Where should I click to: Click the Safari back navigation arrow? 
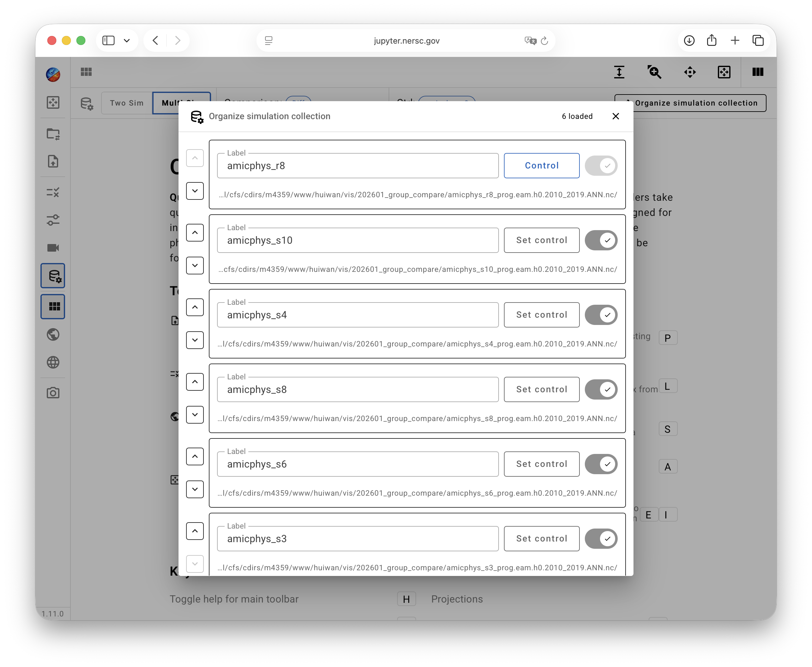coord(155,40)
